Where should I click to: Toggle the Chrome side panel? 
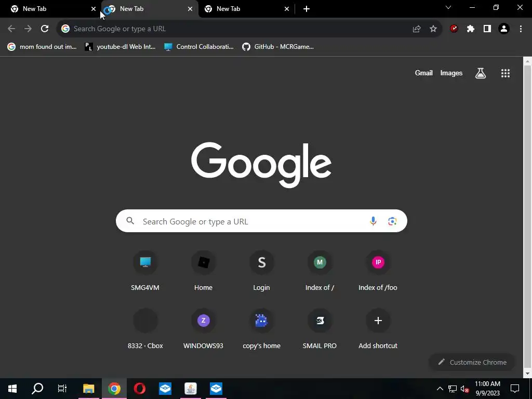click(487, 29)
